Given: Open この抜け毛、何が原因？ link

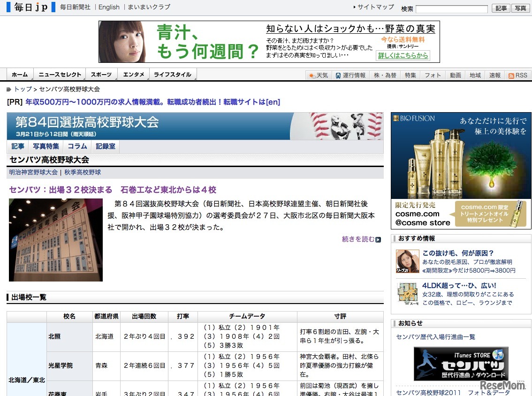Looking at the screenshot, I should tap(458, 253).
